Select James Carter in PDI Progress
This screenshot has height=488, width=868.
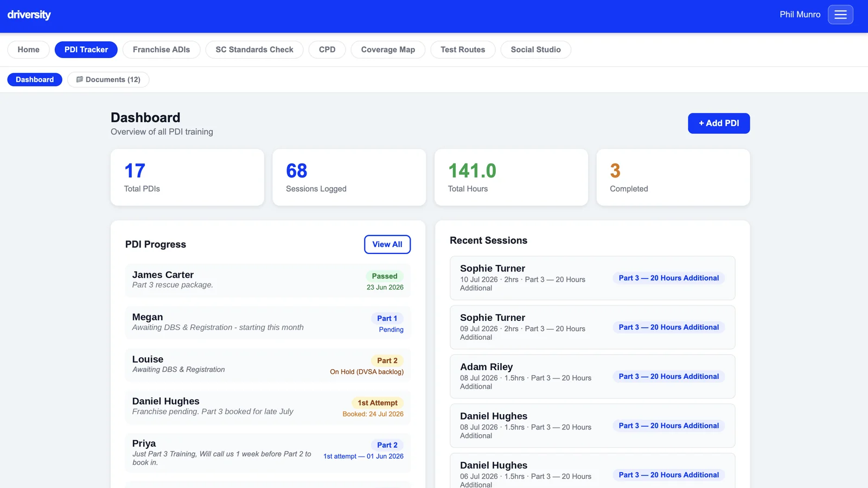click(x=267, y=280)
